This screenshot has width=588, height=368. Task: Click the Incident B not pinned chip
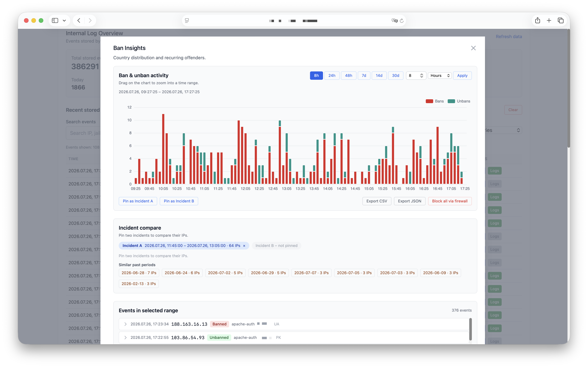click(276, 246)
